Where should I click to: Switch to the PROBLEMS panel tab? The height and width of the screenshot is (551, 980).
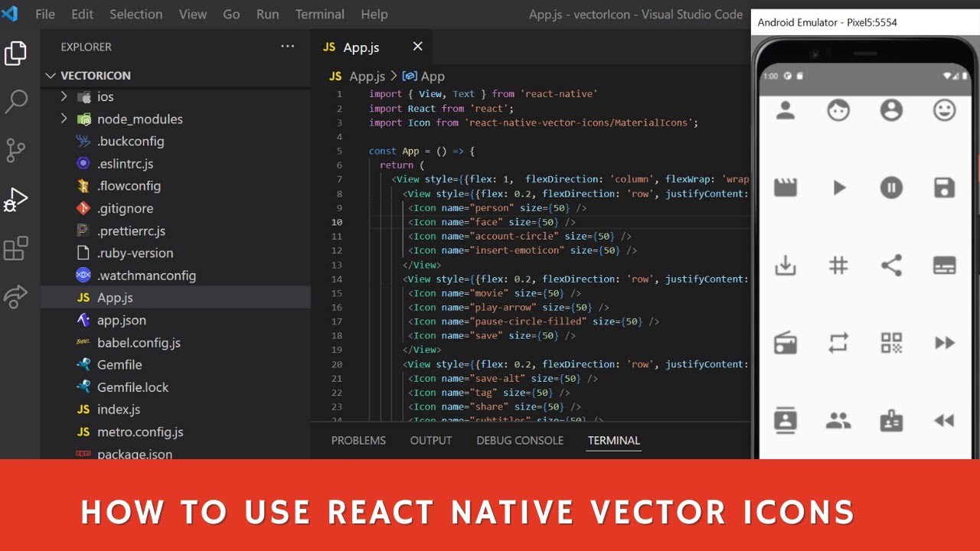[x=358, y=440]
